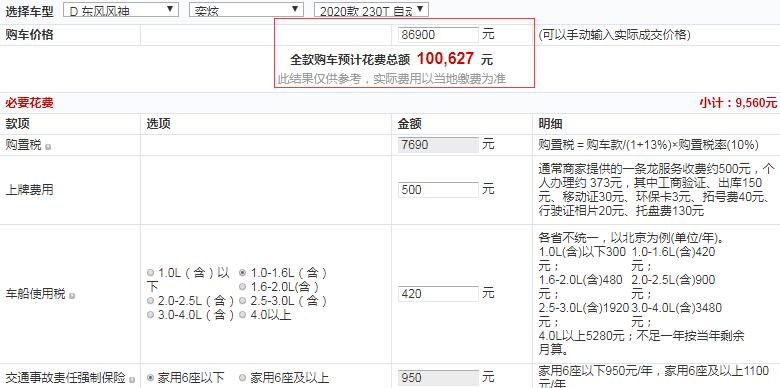Select the 4.0以上 radio button
780x388 pixels.
pos(243,314)
